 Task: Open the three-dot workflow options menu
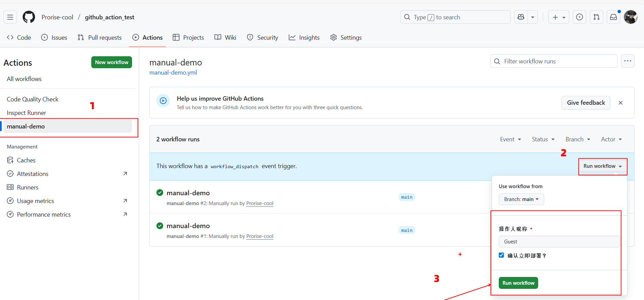[x=627, y=61]
